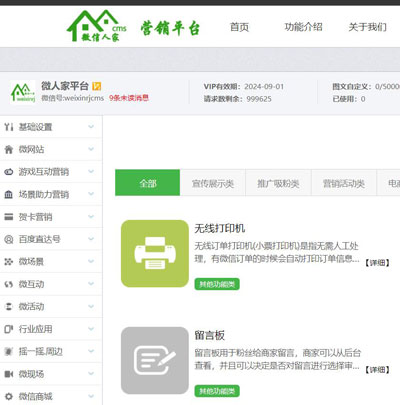Click the 微信人家 cms house logo
The height and width of the screenshot is (405, 400).
96,26
